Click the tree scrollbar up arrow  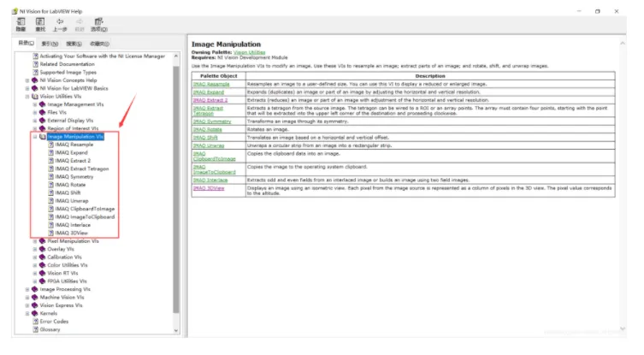pyautogui.click(x=176, y=56)
